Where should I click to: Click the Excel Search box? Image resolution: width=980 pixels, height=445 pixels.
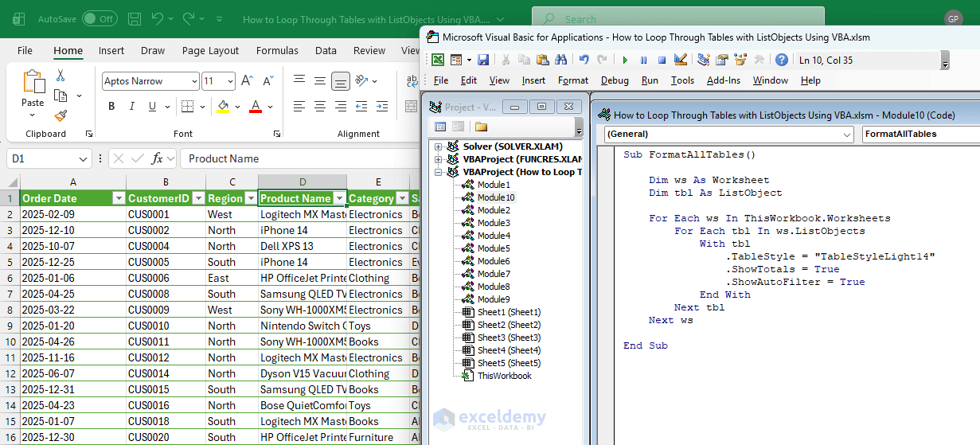click(677, 19)
